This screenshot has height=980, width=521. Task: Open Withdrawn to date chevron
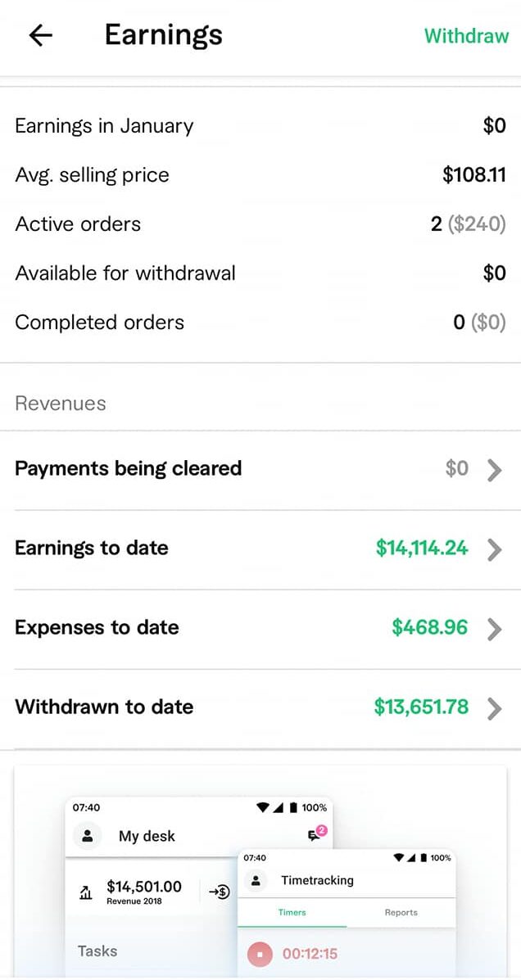[494, 708]
